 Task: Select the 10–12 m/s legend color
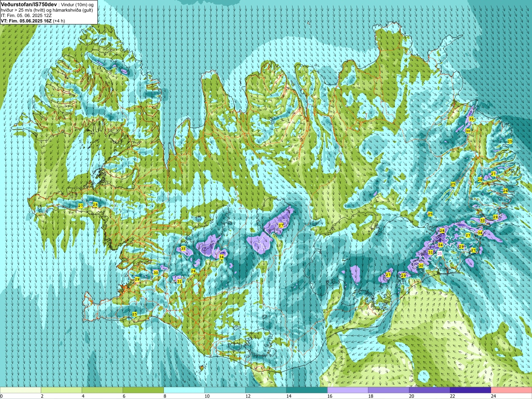pyautogui.click(x=225, y=390)
